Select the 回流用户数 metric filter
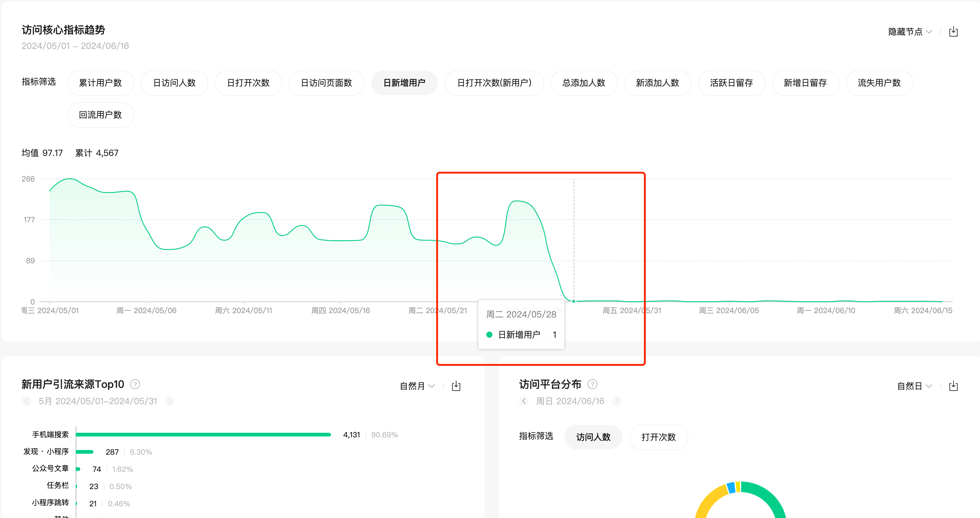This screenshot has height=518, width=980. (x=100, y=115)
